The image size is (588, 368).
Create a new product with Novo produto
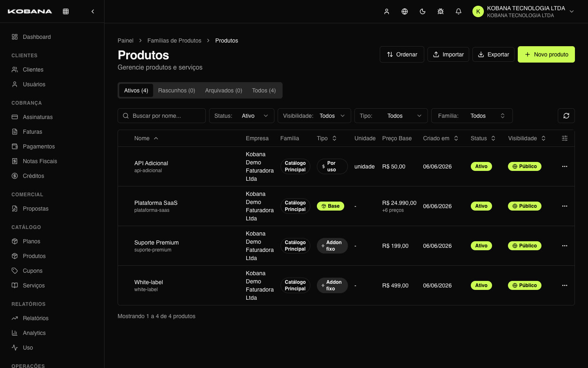click(x=546, y=54)
